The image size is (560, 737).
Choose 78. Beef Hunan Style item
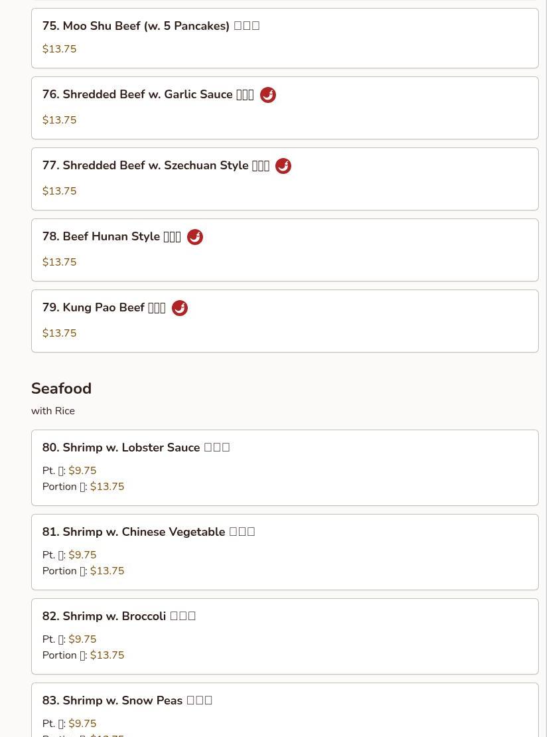[285, 250]
